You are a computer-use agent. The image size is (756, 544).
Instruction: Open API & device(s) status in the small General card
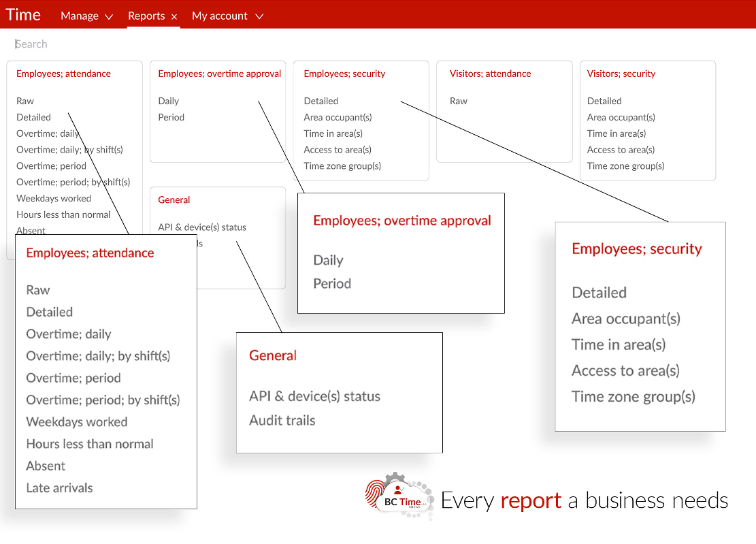click(x=202, y=227)
